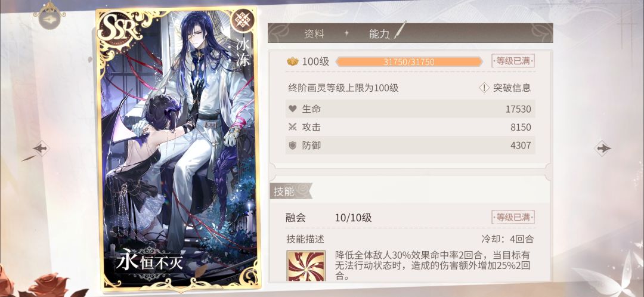Image resolution: width=644 pixels, height=297 pixels.
Task: Tap the exclamation icon beside 突破信息
Action: (484, 88)
